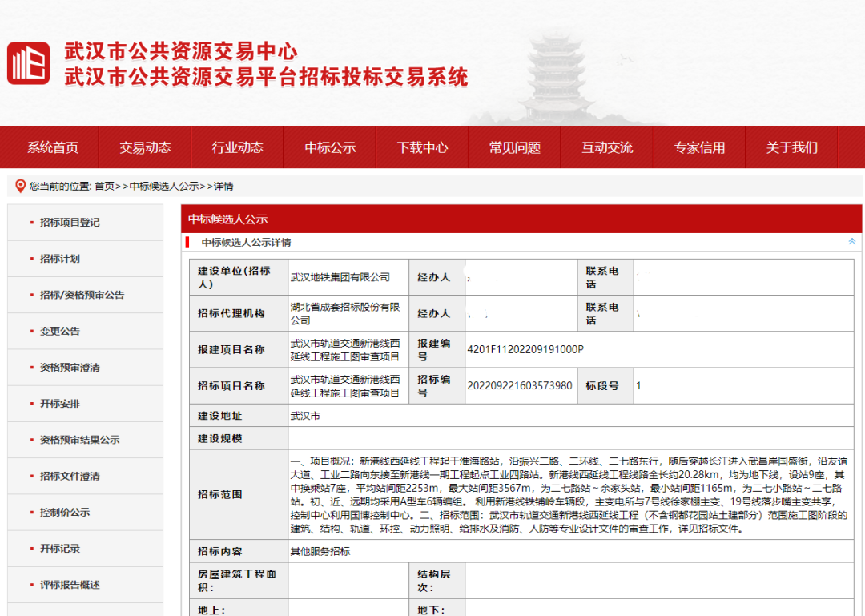
Task: Go to 中标候选人公示 in the breadcrumb
Action: [x=164, y=187]
